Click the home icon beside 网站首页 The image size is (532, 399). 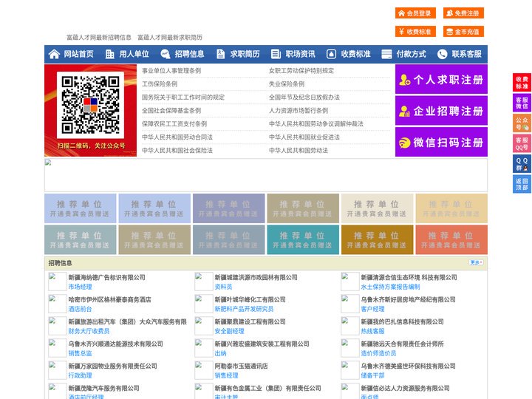pos(54,54)
